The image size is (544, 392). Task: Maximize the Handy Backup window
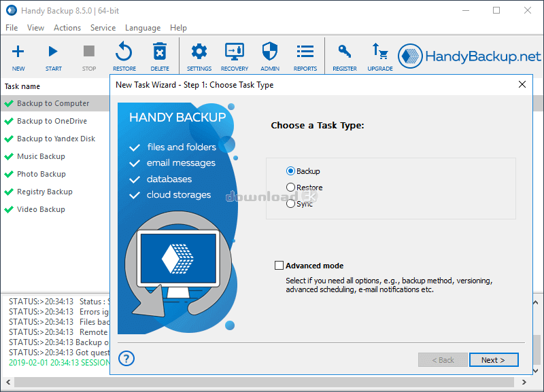(x=496, y=10)
